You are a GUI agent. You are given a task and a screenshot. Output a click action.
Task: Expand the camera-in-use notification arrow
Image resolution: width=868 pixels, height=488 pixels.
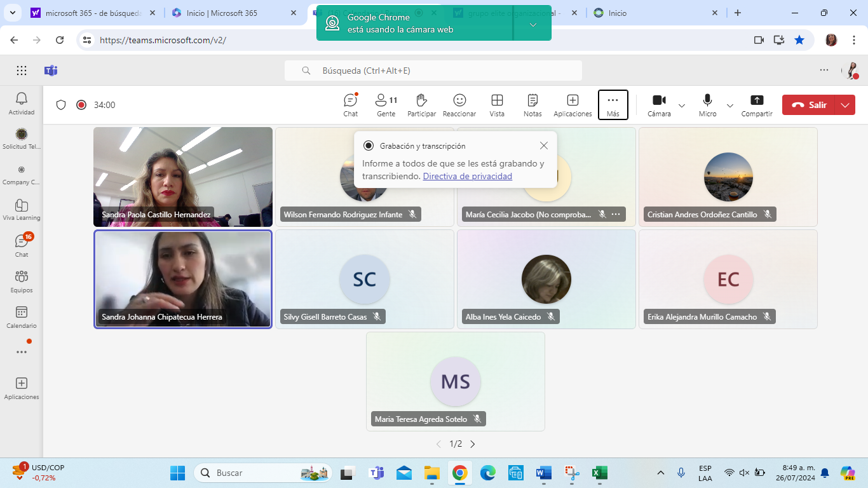click(x=533, y=24)
